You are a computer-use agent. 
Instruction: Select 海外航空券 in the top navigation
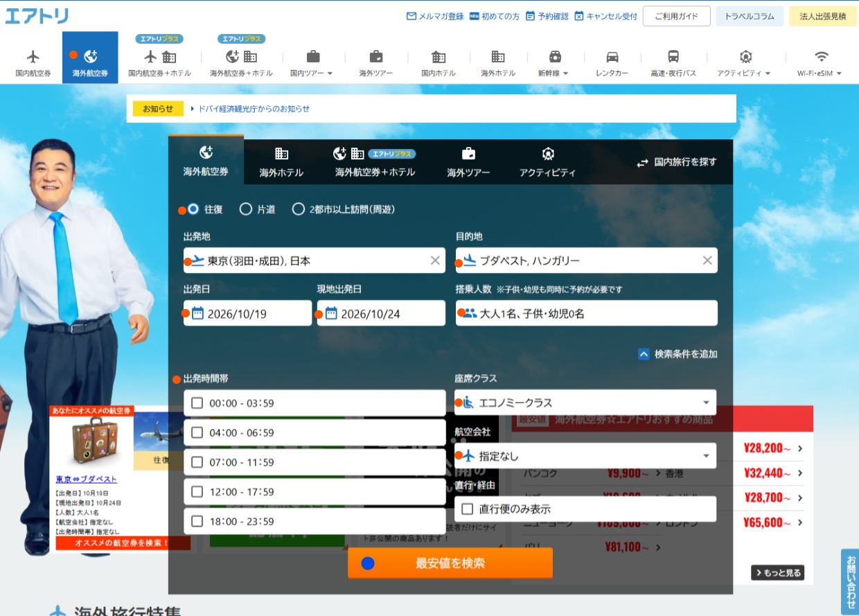pyautogui.click(x=90, y=58)
